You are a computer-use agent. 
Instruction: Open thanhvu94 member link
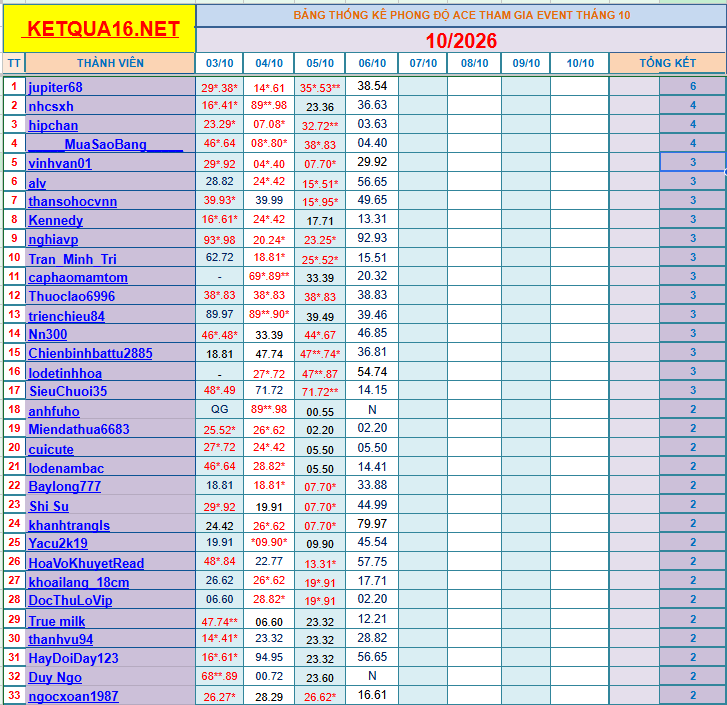tap(61, 639)
